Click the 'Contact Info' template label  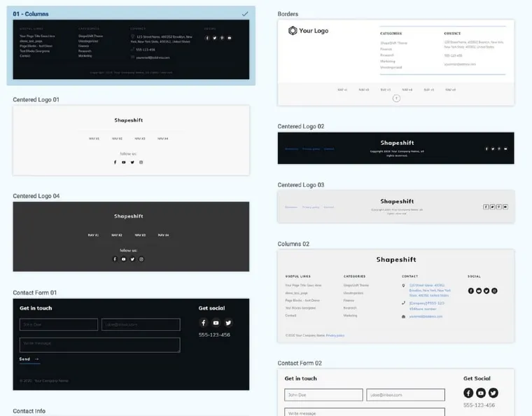click(29, 411)
